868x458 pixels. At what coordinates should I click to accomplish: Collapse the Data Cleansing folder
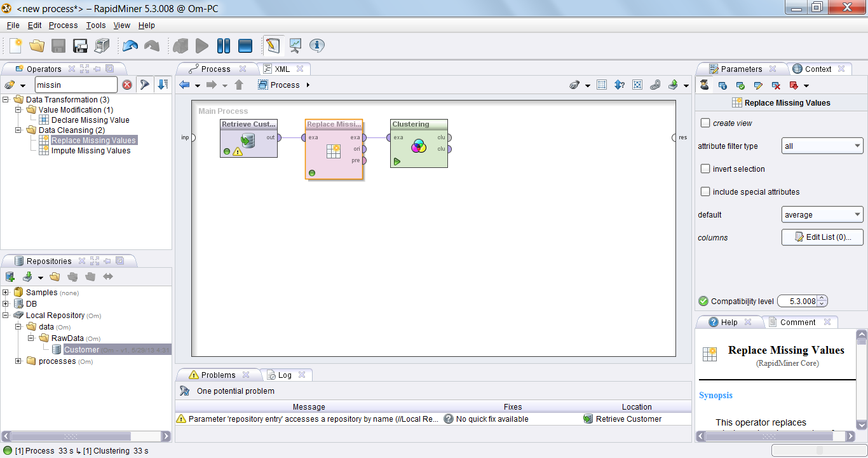[x=19, y=130]
